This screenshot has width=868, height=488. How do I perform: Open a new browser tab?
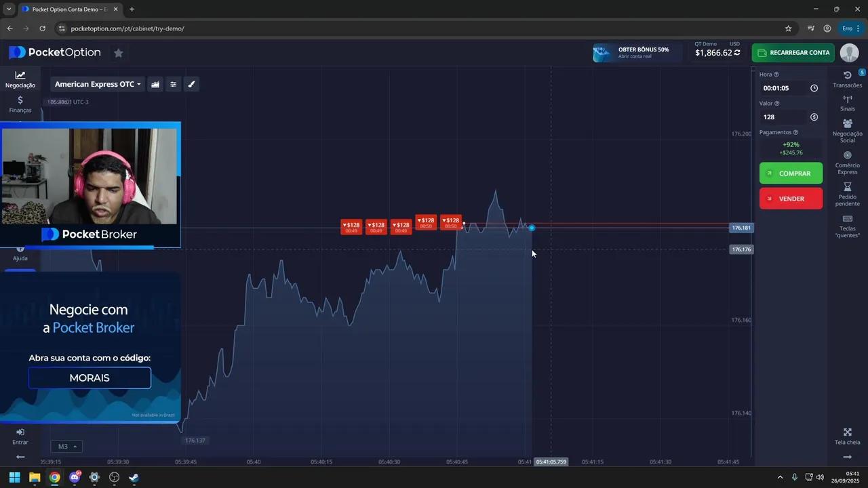pyautogui.click(x=132, y=9)
